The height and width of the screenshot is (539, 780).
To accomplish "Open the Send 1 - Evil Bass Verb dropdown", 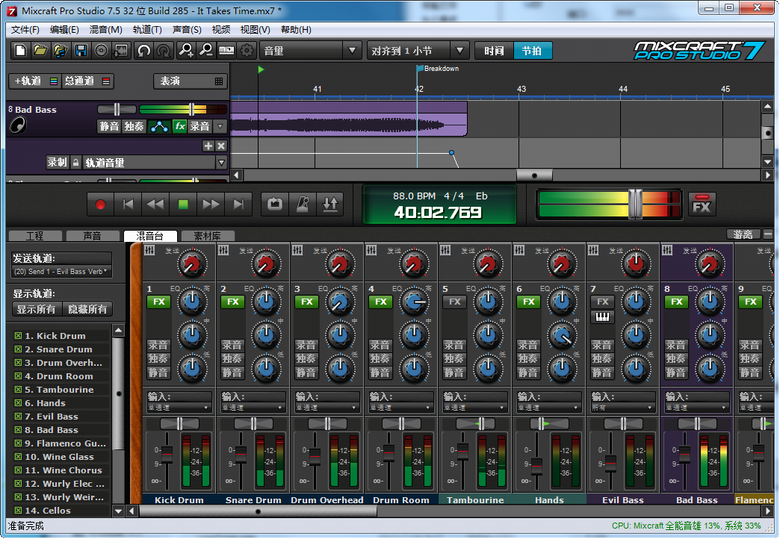I will [62, 272].
